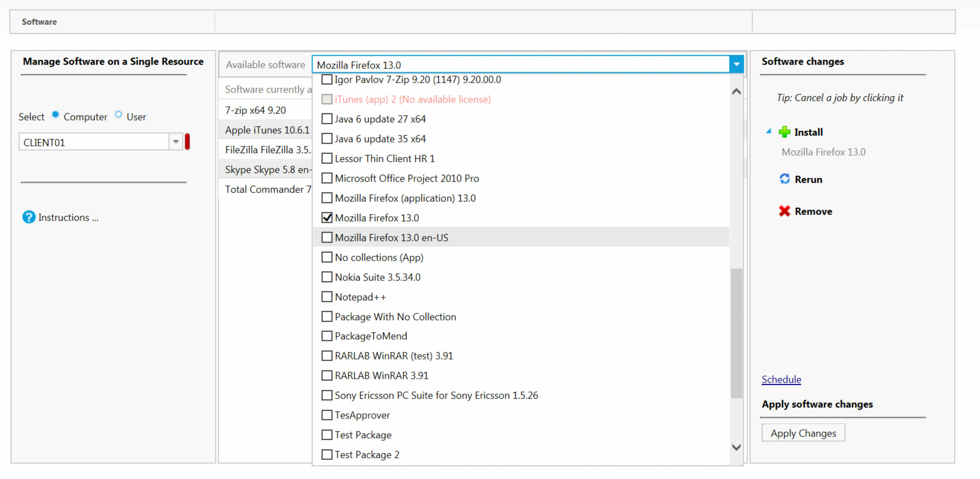Image resolution: width=980 pixels, height=479 pixels.
Task: Check Mozilla Firefox (application) 13.0 checkbox
Action: pyautogui.click(x=327, y=198)
